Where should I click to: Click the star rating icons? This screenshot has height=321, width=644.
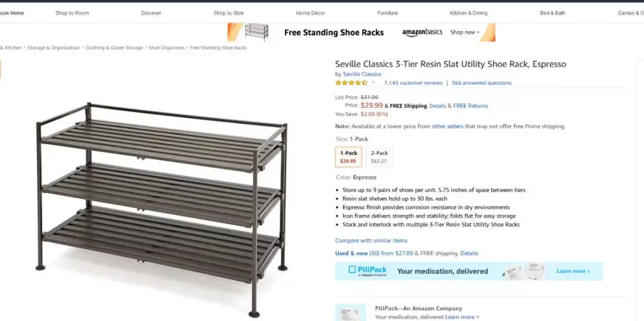point(351,83)
